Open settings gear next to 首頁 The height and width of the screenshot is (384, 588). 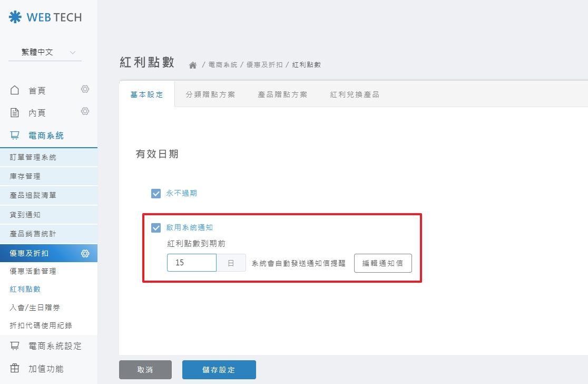tap(84, 90)
